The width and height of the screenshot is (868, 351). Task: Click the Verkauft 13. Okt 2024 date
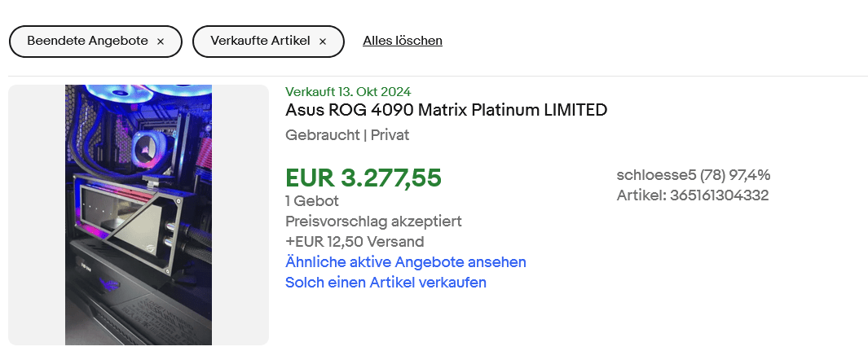point(348,91)
